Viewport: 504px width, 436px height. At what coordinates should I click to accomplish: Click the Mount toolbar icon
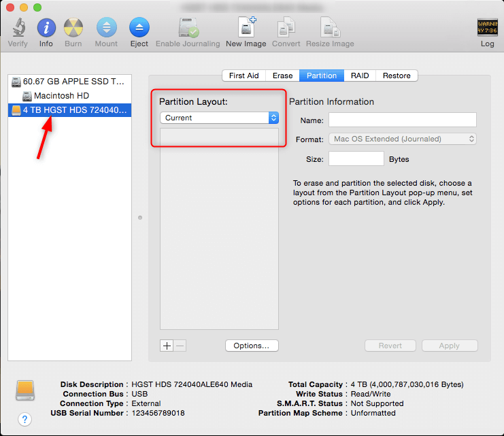click(106, 29)
